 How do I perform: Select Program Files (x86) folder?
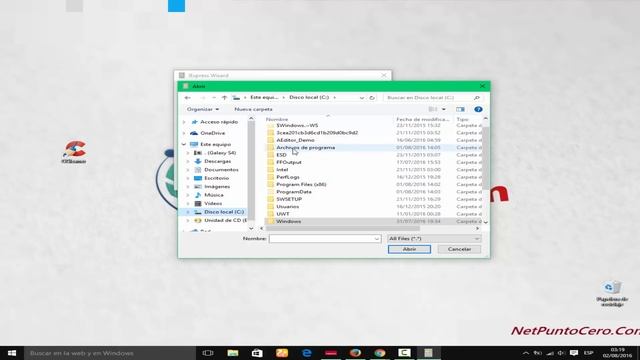coord(301,184)
